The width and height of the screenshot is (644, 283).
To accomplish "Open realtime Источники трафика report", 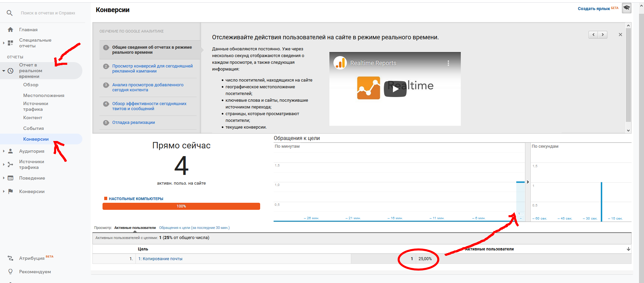I will tap(36, 106).
